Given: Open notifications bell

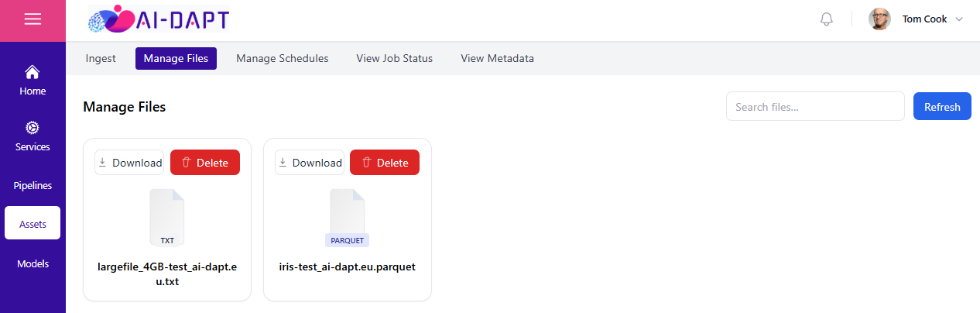Looking at the screenshot, I should point(827,19).
